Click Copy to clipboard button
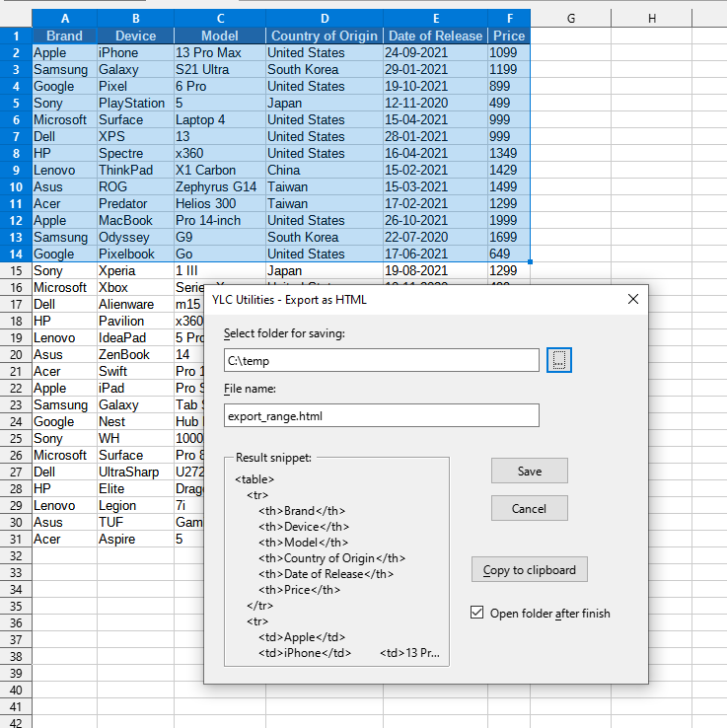The height and width of the screenshot is (728, 727). 530,570
